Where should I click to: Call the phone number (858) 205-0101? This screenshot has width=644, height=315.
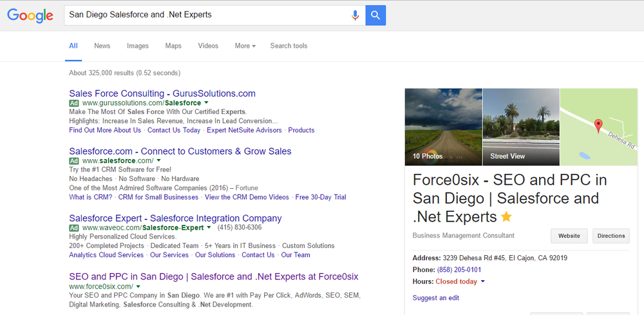coord(459,270)
